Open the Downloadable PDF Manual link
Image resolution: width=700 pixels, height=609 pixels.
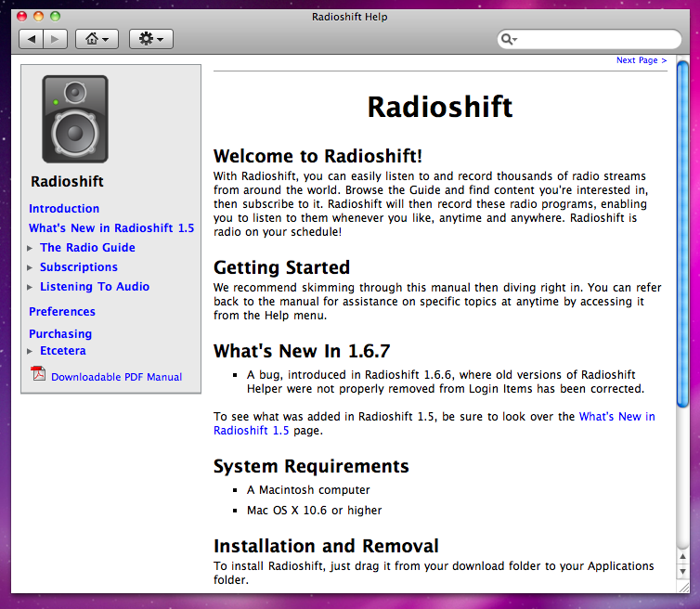pos(117,377)
